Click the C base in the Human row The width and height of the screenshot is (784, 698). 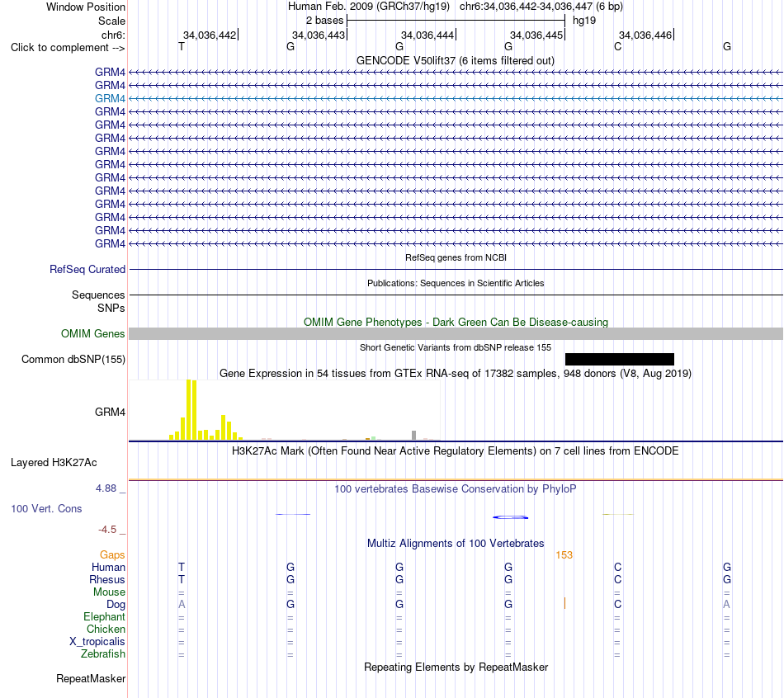coord(617,567)
